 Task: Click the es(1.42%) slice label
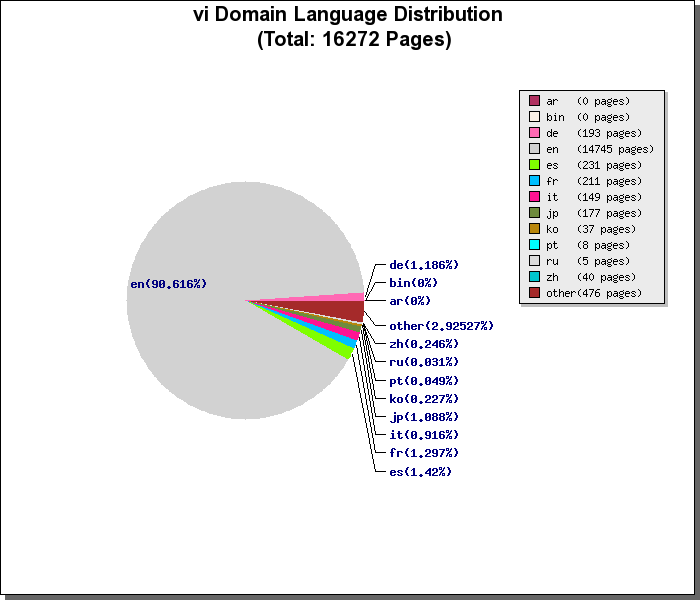coord(420,471)
